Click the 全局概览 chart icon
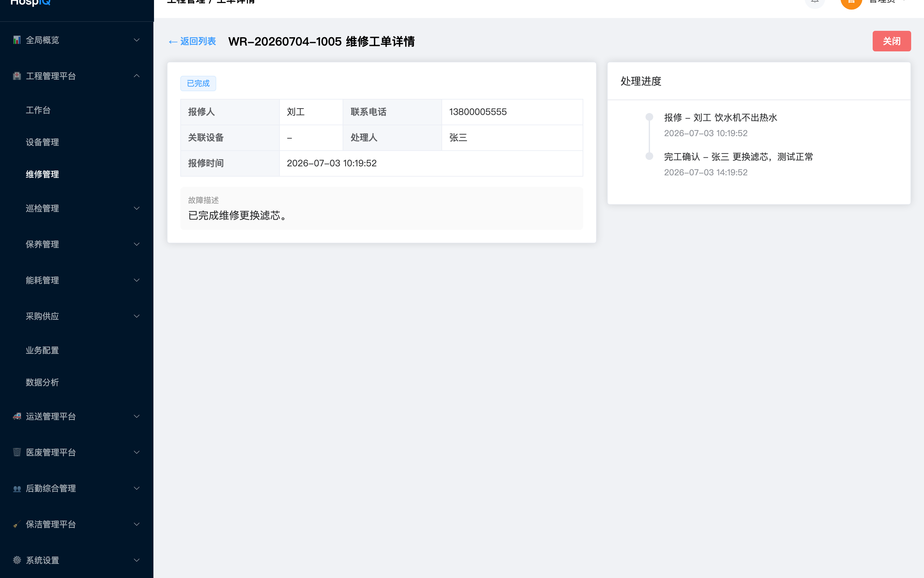The height and width of the screenshot is (578, 924). (17, 40)
